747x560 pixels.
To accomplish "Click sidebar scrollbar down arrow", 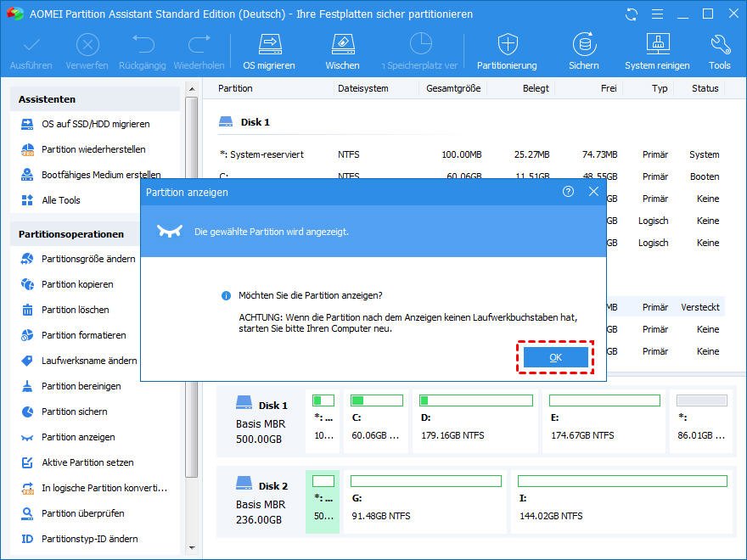I will [192, 548].
